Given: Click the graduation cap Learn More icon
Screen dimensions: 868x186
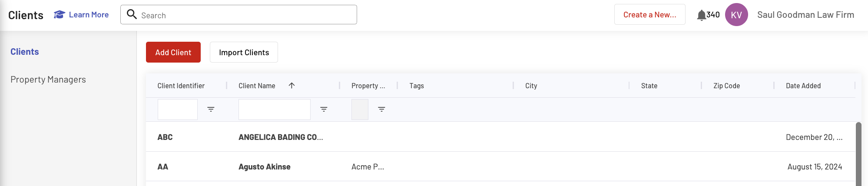Looking at the screenshot, I should [60, 15].
